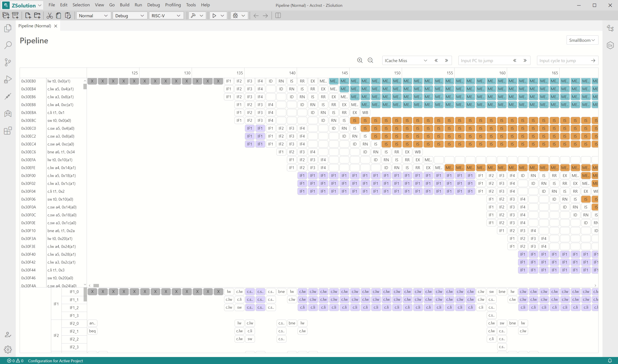618x364 pixels.
Task: Click the New File toolbar icon
Action: 28,16
